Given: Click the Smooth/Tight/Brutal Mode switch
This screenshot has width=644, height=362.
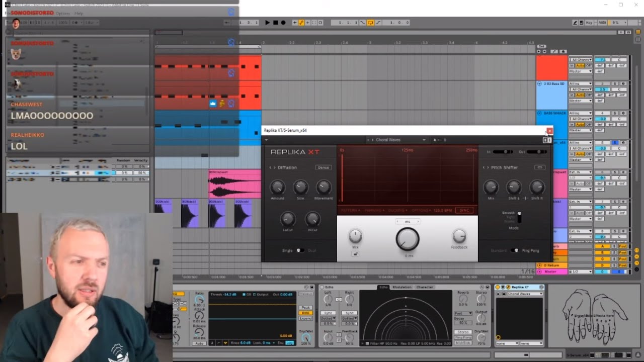Looking at the screenshot, I should [519, 217].
